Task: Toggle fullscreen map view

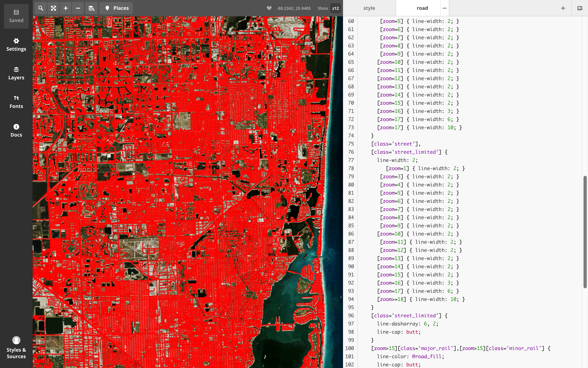Action: click(x=53, y=8)
